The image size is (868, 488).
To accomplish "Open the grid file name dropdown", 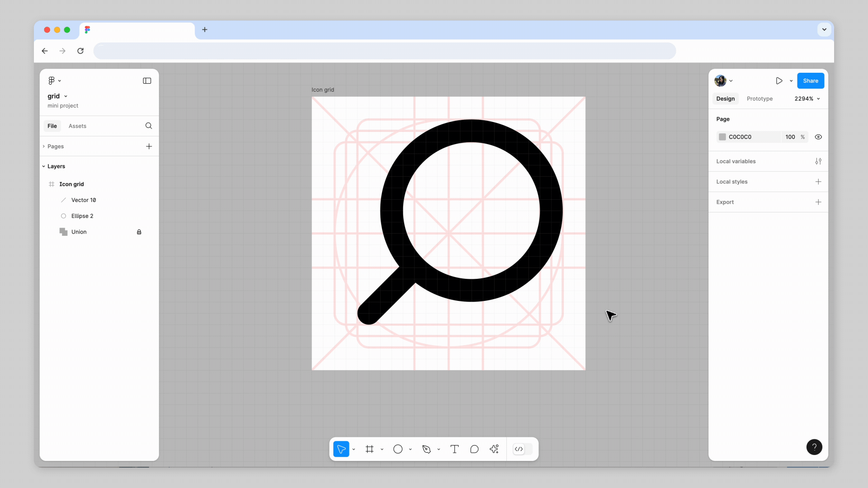I will [66, 96].
